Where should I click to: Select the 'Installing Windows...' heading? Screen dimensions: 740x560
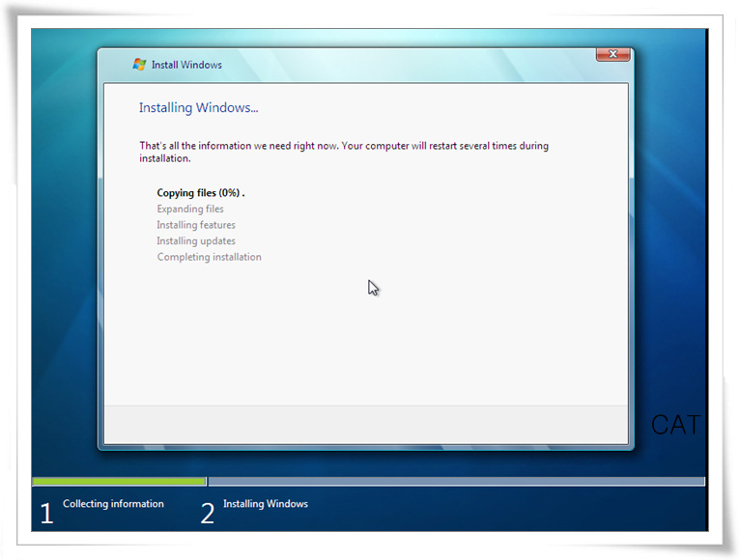tap(198, 107)
